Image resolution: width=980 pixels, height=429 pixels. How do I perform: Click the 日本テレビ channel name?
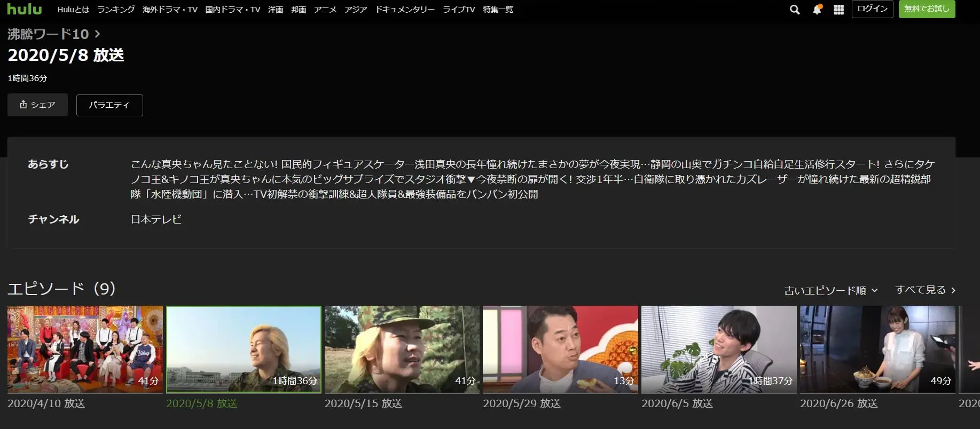point(156,219)
